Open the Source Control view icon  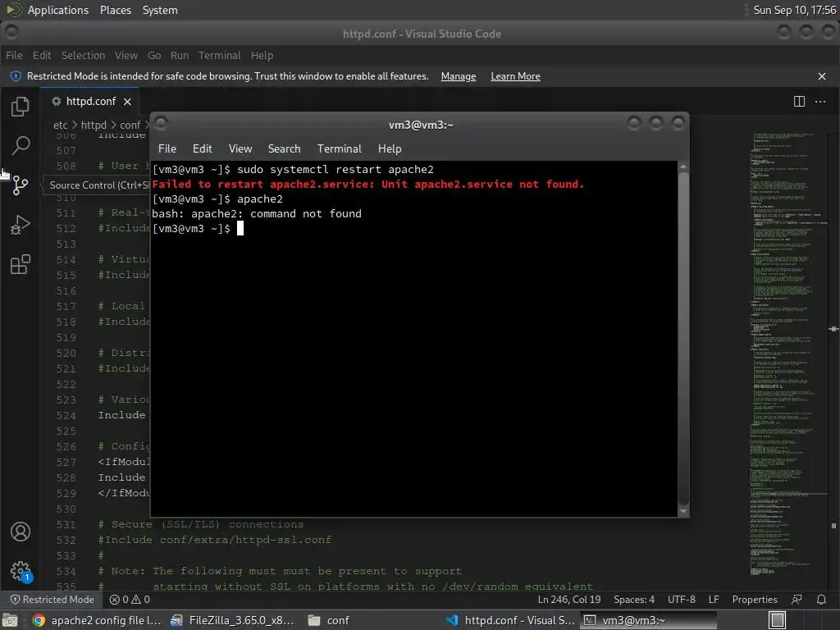pyautogui.click(x=21, y=185)
